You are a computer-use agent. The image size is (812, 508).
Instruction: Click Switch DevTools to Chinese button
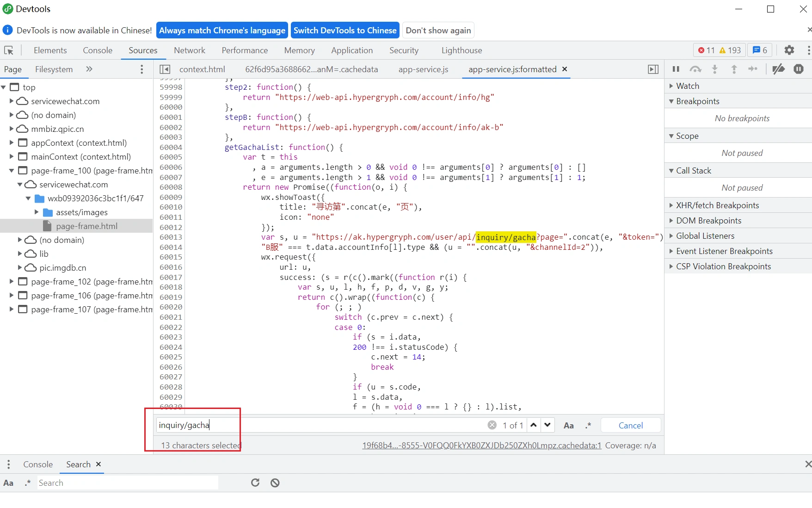tap(345, 31)
